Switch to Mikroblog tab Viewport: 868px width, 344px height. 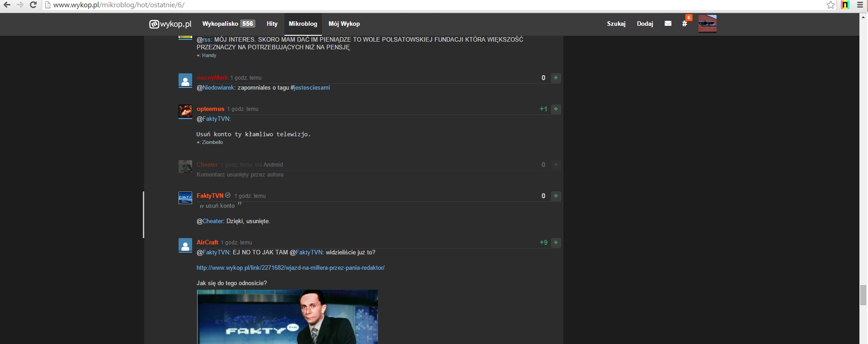pos(303,24)
